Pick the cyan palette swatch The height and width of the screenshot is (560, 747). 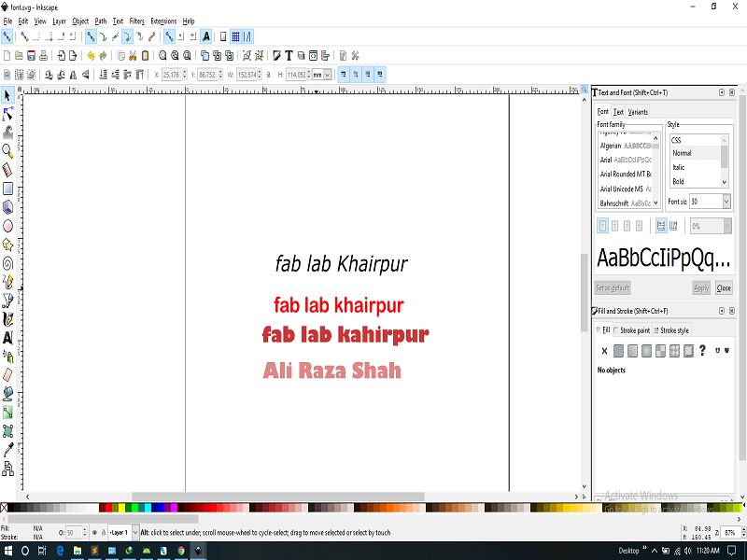(x=148, y=508)
